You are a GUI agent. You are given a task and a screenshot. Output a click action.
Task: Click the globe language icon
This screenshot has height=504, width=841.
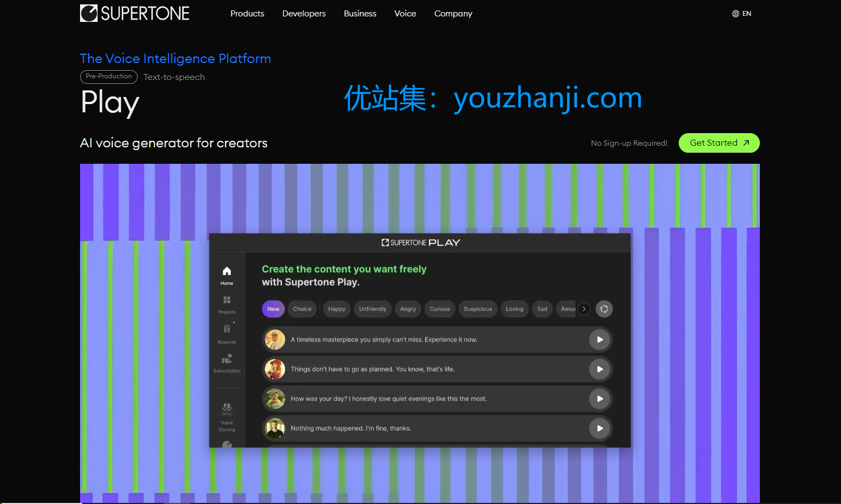(736, 14)
